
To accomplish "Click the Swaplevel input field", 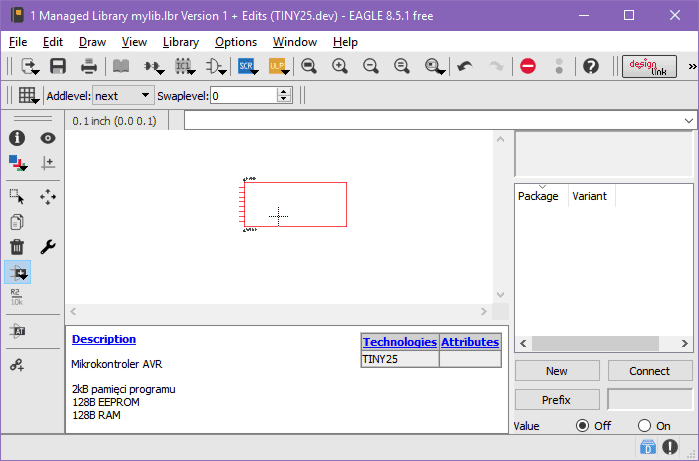I will click(243, 95).
